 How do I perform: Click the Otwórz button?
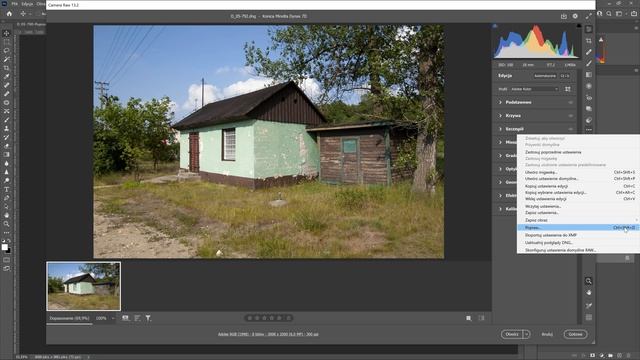[x=512, y=334]
